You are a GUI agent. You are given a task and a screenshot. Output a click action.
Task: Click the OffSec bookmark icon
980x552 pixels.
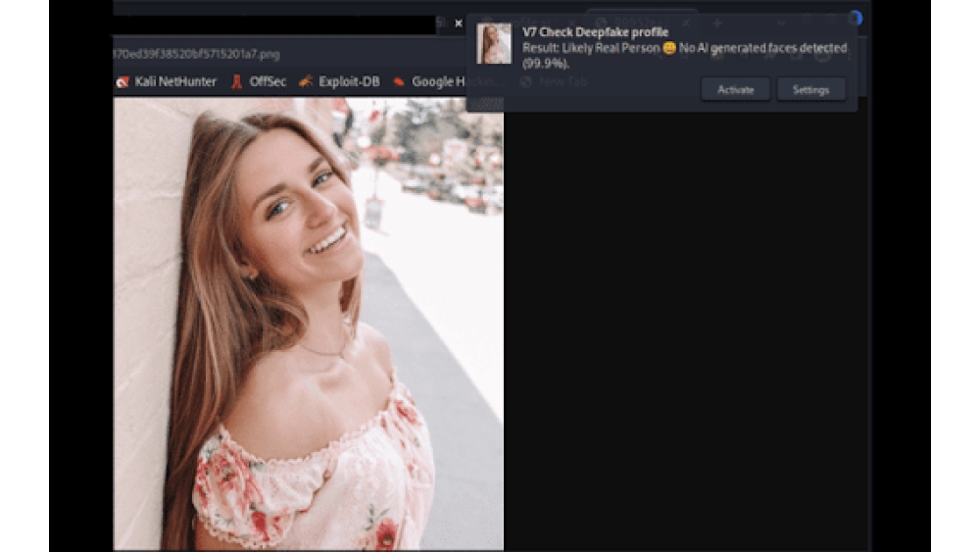click(x=236, y=82)
